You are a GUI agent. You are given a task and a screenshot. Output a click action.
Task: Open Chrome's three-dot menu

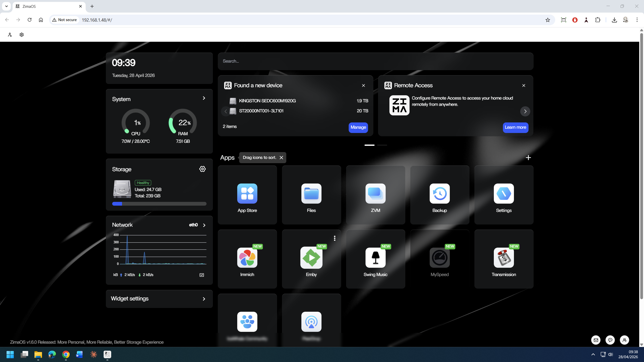(637, 20)
